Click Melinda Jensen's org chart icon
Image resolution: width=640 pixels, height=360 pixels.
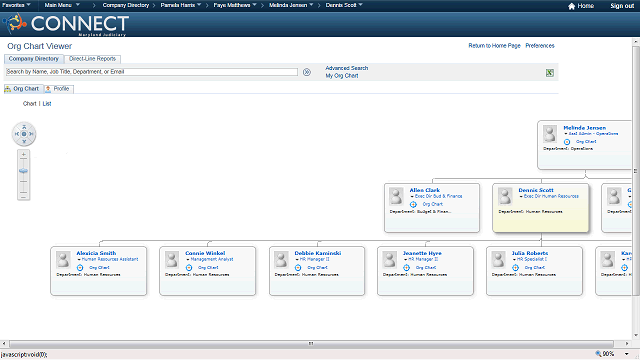[x=567, y=142]
